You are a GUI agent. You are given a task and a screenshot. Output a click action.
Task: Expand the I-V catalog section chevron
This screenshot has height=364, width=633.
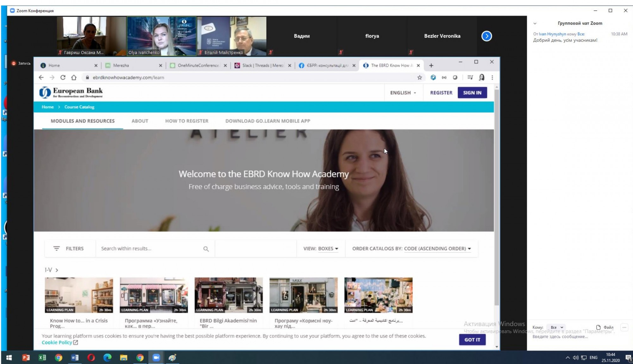click(x=57, y=270)
